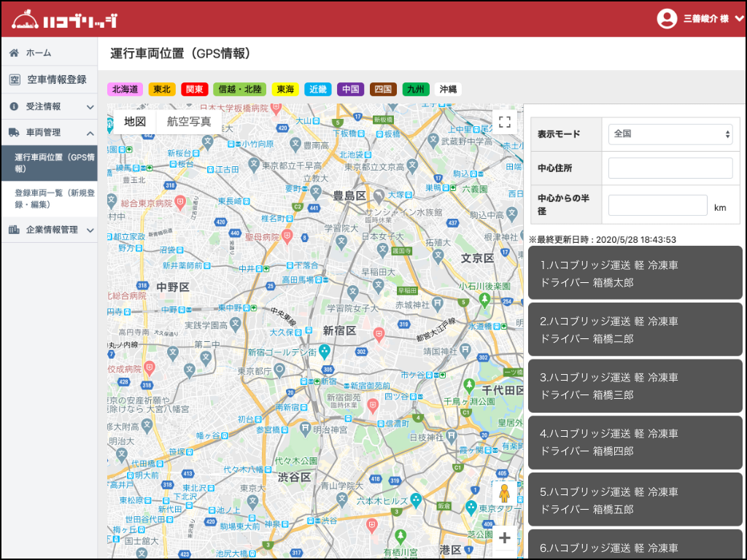Expand the 三善峻介 様 account menu arrow
The width and height of the screenshot is (747, 560).
click(x=740, y=18)
